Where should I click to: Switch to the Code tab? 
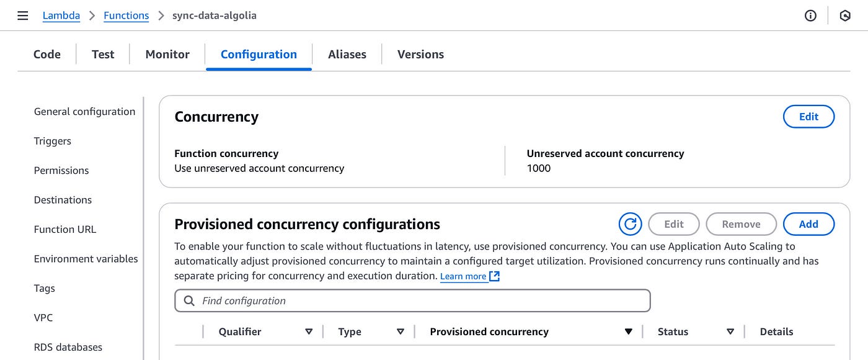coord(46,55)
